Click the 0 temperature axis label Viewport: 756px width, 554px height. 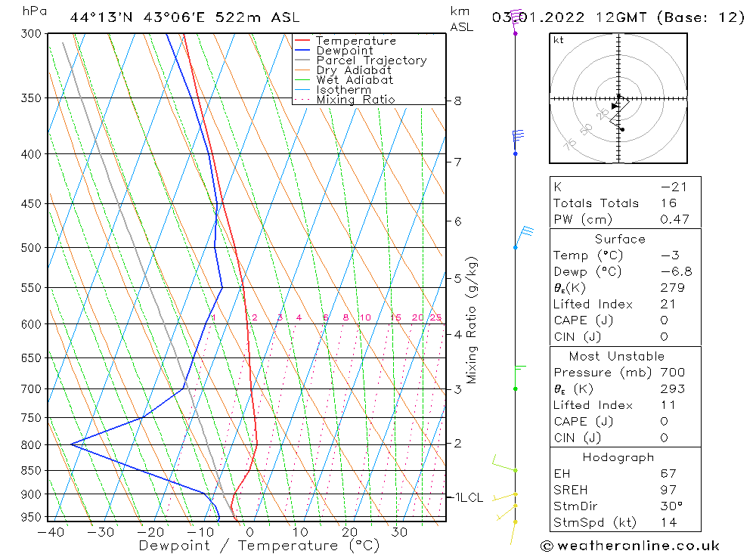[249, 532]
